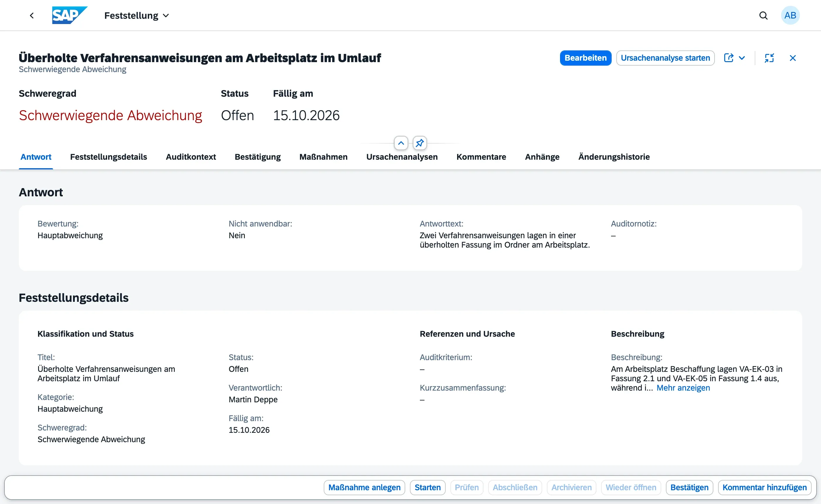Click the Bestätigen button
Image resolution: width=821 pixels, height=504 pixels.
click(689, 487)
